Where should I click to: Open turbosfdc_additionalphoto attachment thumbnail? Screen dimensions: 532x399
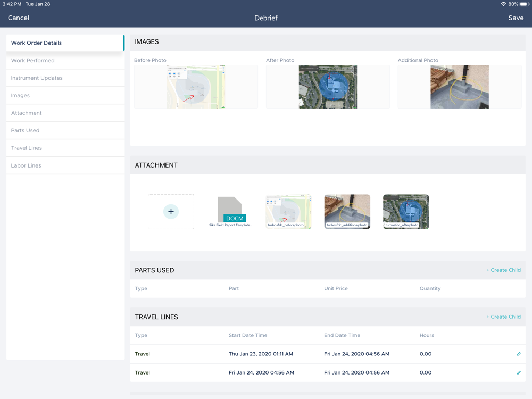pyautogui.click(x=347, y=212)
